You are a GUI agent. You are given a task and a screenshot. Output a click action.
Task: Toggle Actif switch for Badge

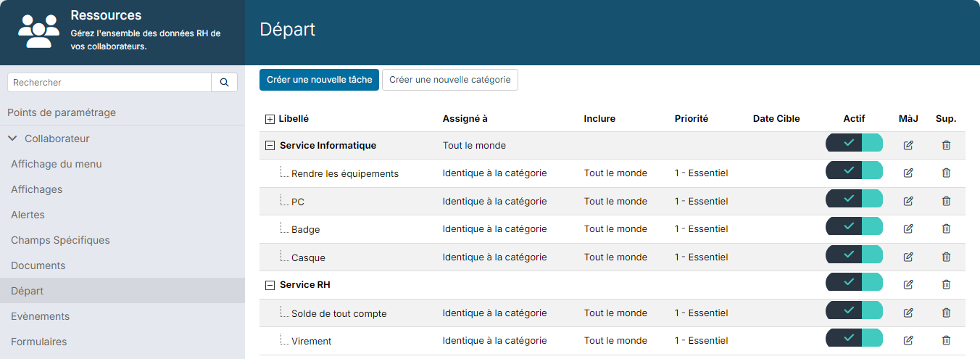(x=854, y=226)
